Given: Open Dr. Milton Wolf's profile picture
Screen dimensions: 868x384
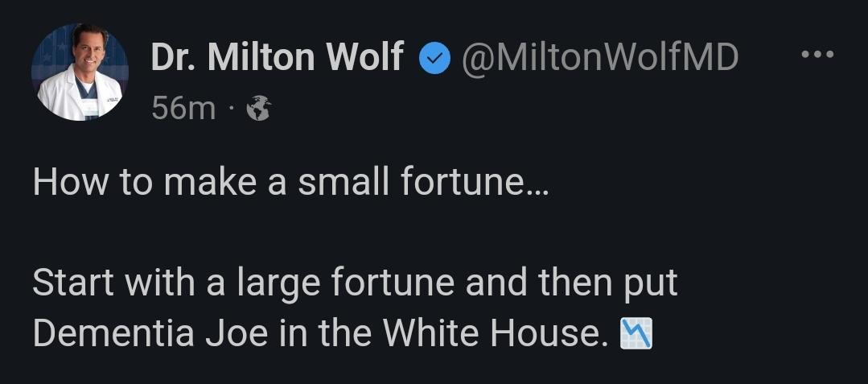Looking at the screenshot, I should (80, 72).
